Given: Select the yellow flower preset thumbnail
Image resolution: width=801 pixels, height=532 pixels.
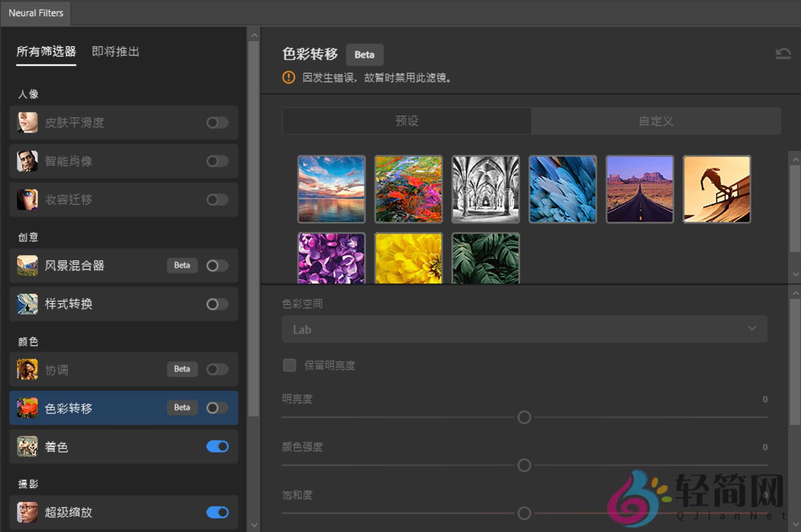Looking at the screenshot, I should pos(408,258).
